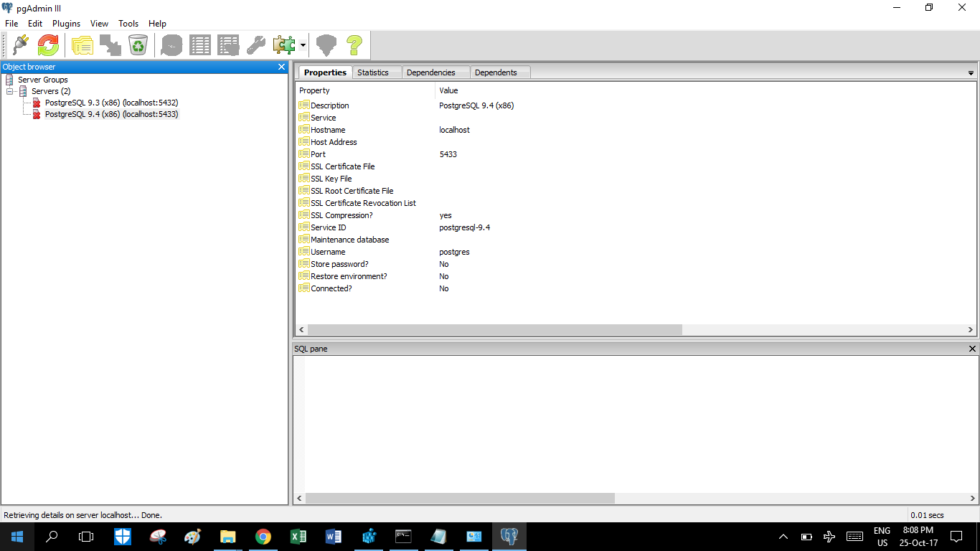
Task: Open the File menu
Action: (x=11, y=24)
